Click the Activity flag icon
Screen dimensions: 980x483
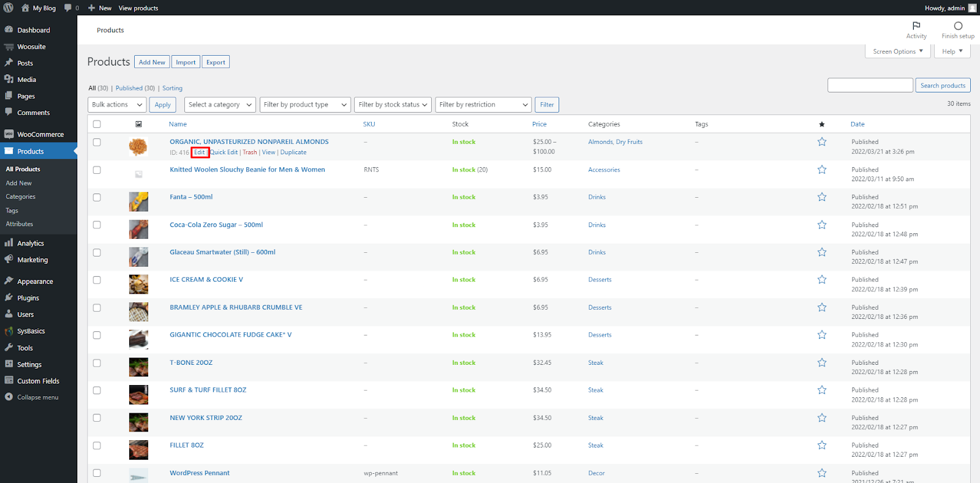[916, 26]
